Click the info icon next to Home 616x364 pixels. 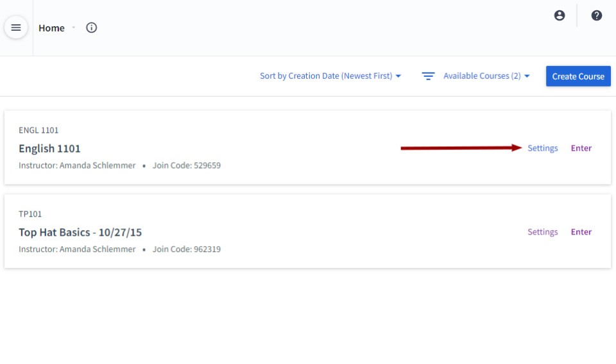(x=92, y=28)
